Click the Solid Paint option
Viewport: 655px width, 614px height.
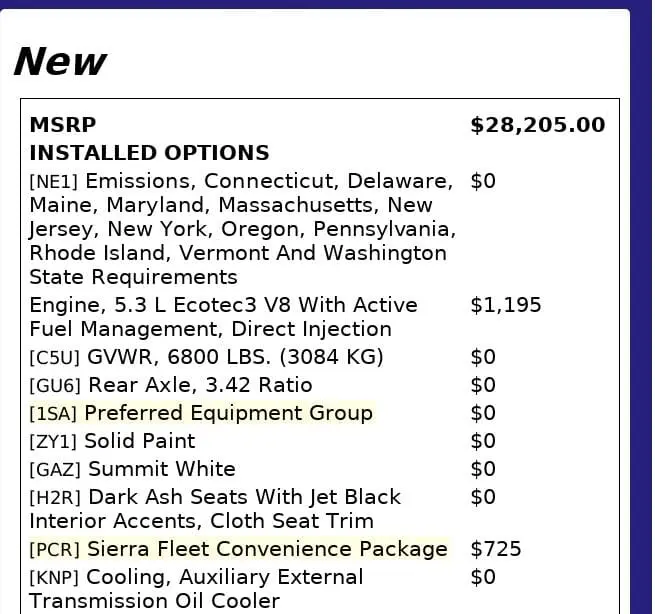click(139, 441)
